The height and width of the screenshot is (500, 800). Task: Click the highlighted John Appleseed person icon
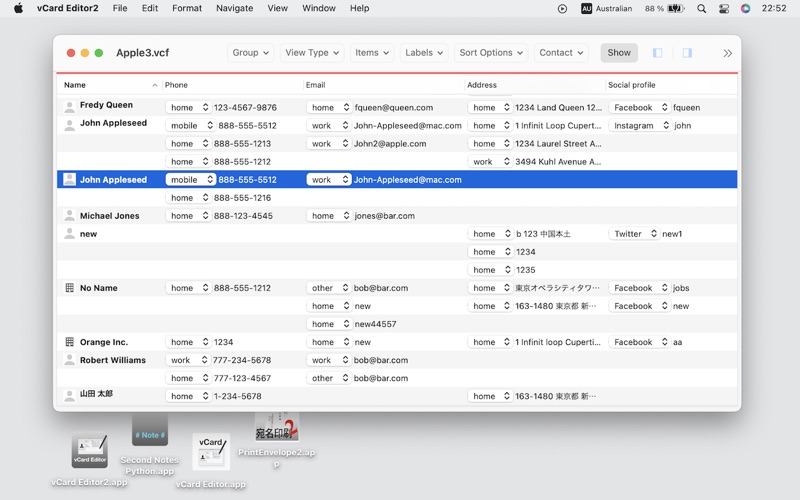point(69,179)
